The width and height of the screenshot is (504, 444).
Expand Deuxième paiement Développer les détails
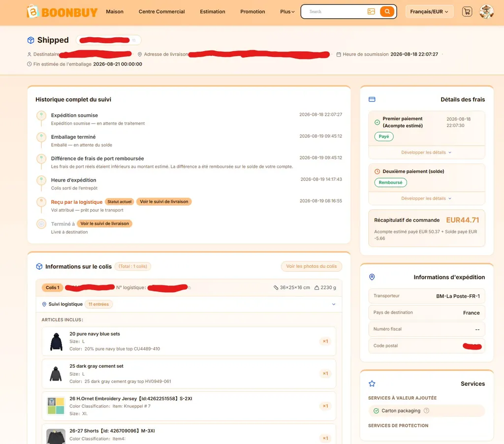[x=426, y=198]
